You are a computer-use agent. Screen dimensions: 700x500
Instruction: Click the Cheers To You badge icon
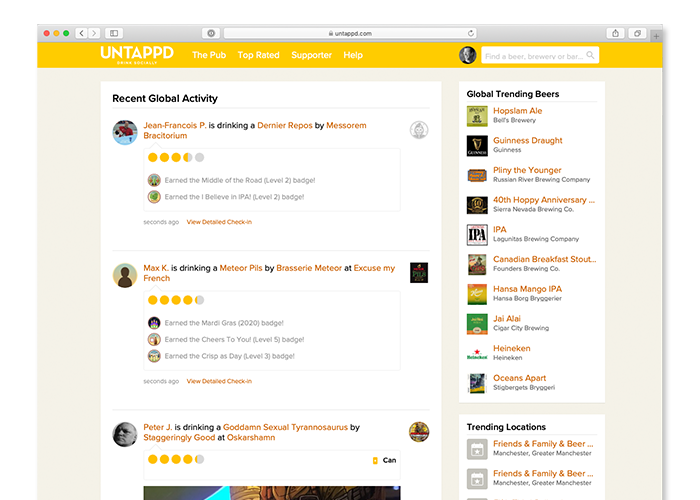pos(154,339)
